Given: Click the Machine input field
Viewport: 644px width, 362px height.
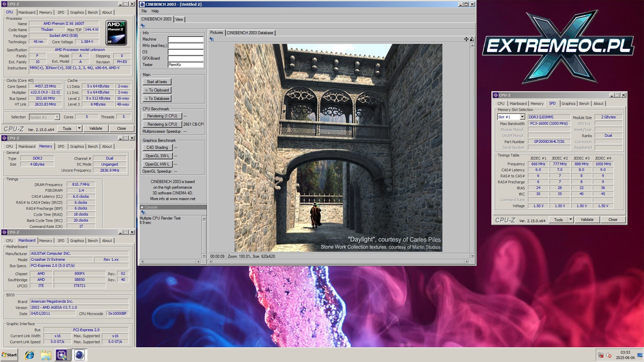Looking at the screenshot, I should [x=185, y=39].
